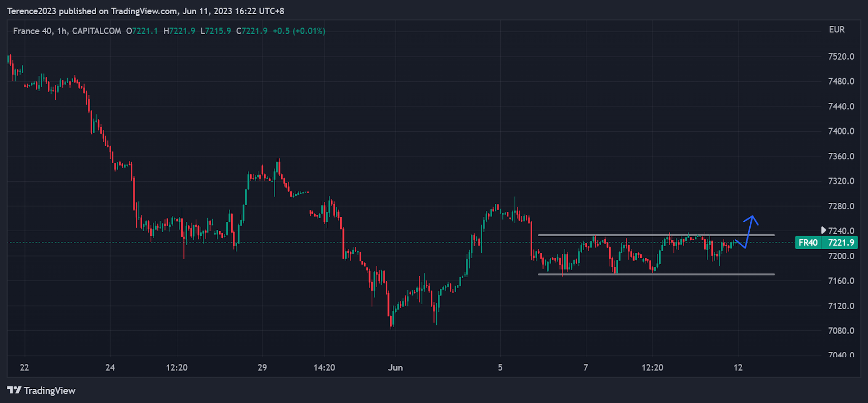868x403 pixels.
Task: Click the date label 12 on time axis
Action: click(738, 368)
